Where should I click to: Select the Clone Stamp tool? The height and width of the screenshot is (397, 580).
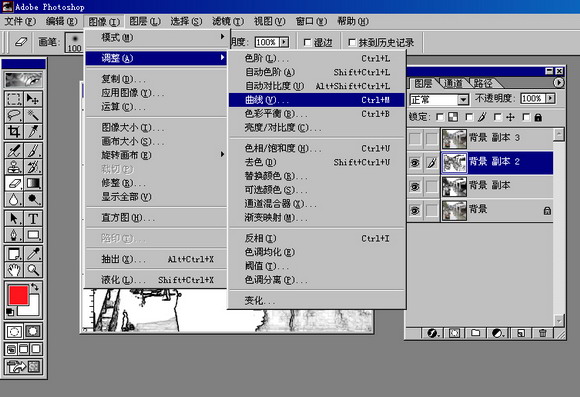[14, 166]
